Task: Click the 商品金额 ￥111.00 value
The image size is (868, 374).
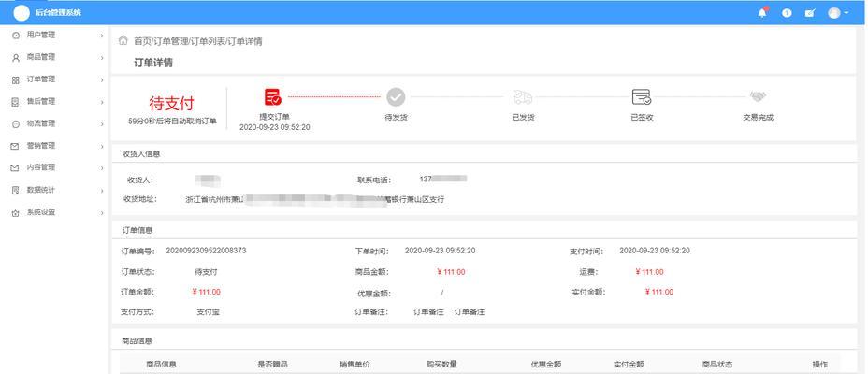Action: click(451, 272)
